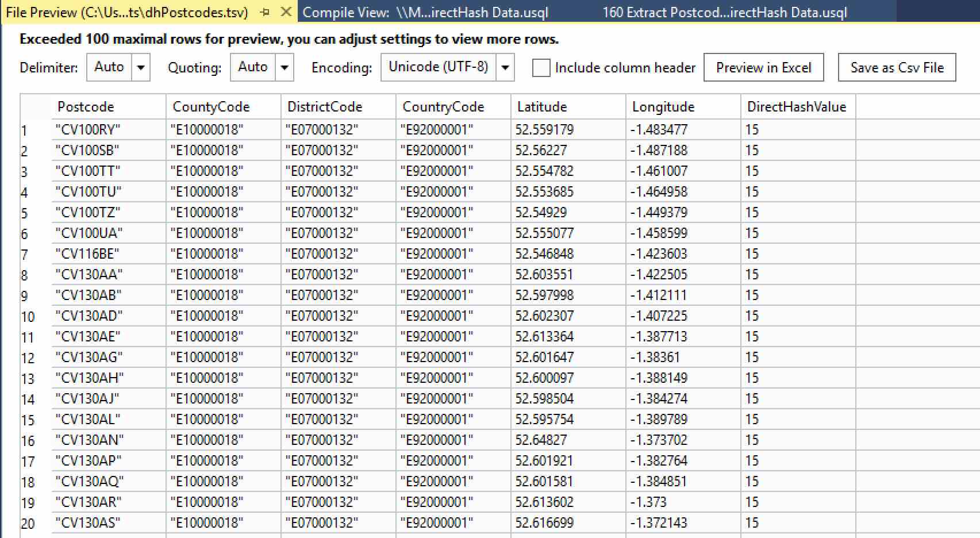Select the DistrictCode column header
Image resolution: width=980 pixels, height=538 pixels.
tap(339, 107)
